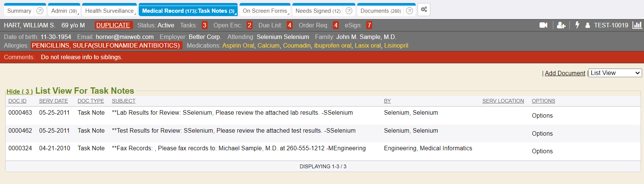Click the lightning bolt icon
The height and width of the screenshot is (184, 644).
click(577, 25)
